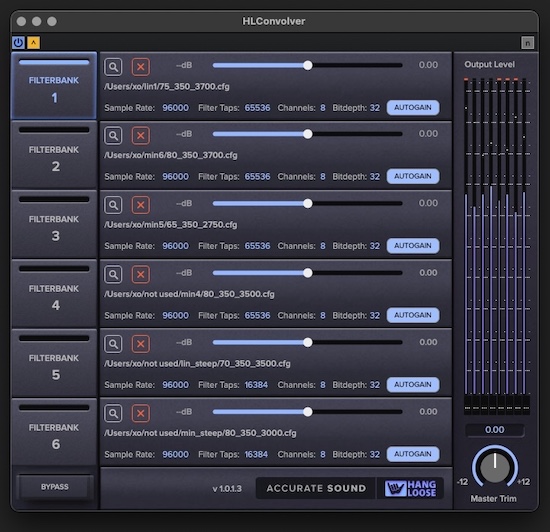Remove the min4/80_350_3500.cfg filter
Screen dimensions: 550x532
click(x=141, y=274)
